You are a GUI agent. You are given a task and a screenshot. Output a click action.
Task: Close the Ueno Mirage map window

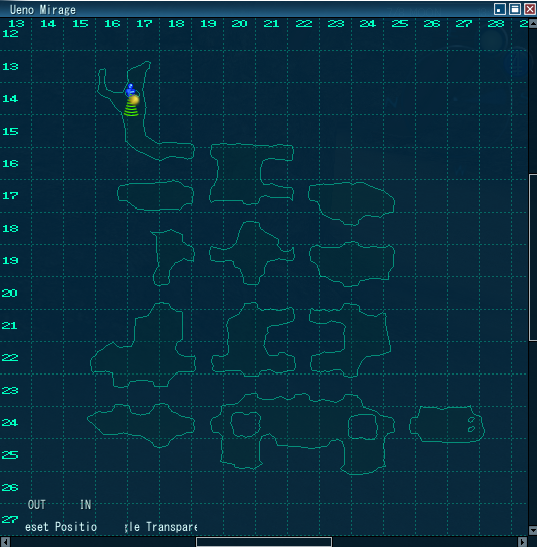[530, 9]
